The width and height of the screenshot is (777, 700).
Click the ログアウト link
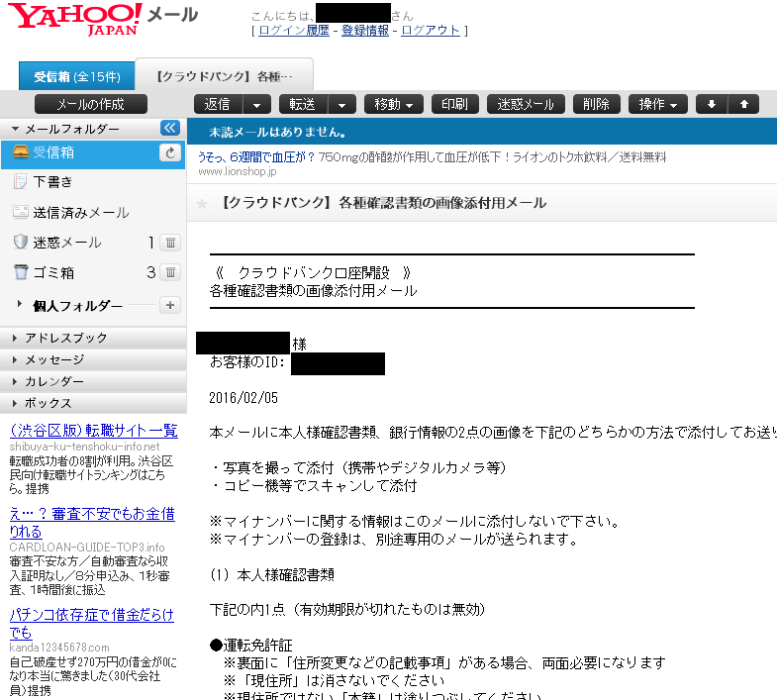tap(431, 31)
